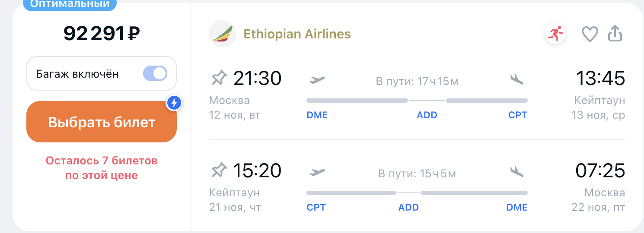644x233 pixels.
Task: Click the blue lightning badge icon
Action: 175,103
